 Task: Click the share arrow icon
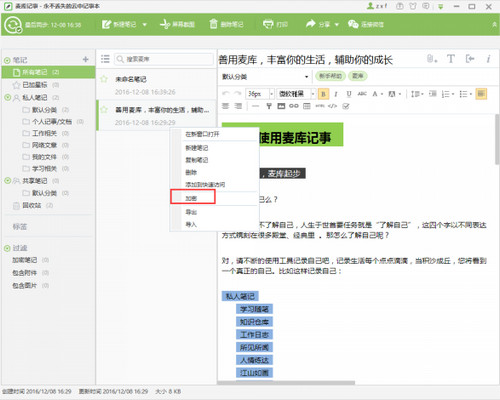pyautogui.click(x=311, y=24)
